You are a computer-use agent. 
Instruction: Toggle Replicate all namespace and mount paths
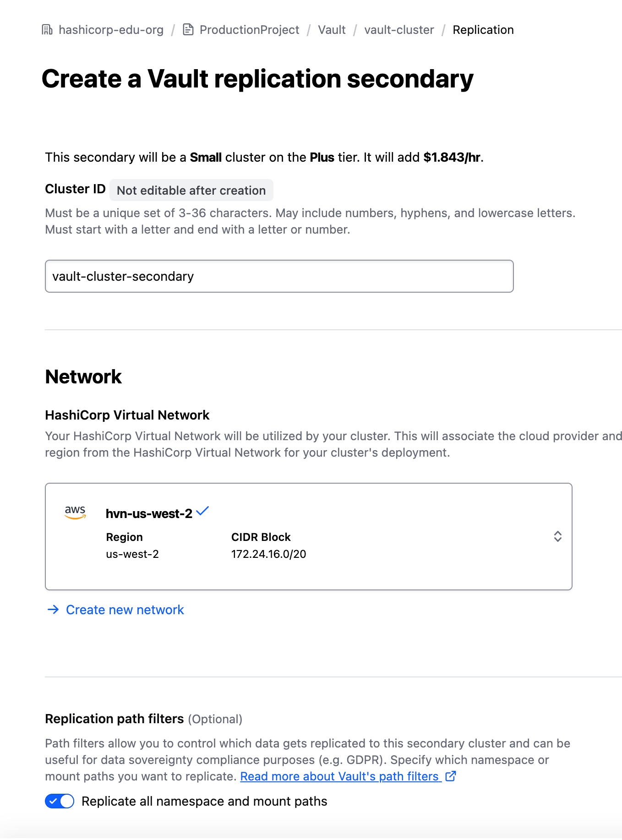coord(60,801)
